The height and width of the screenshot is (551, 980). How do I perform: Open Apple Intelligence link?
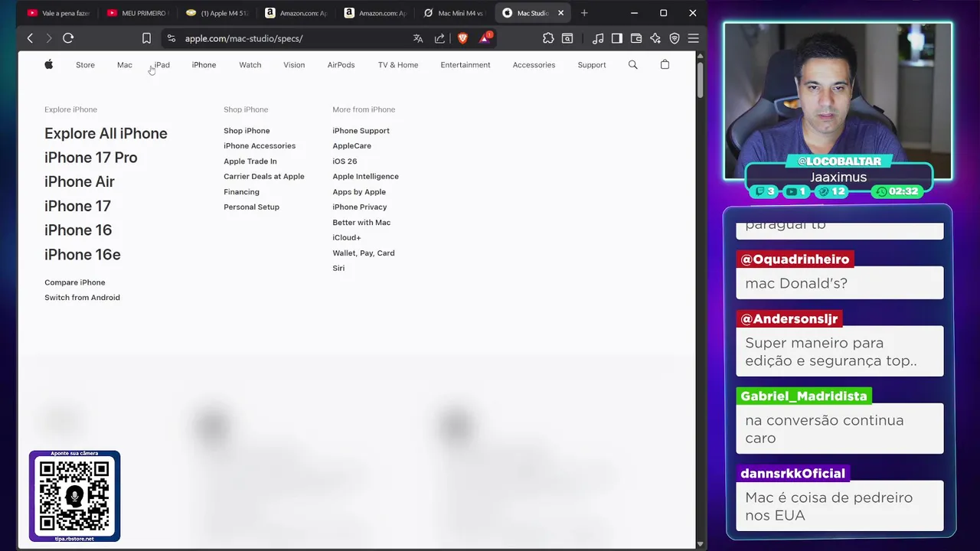pos(365,177)
